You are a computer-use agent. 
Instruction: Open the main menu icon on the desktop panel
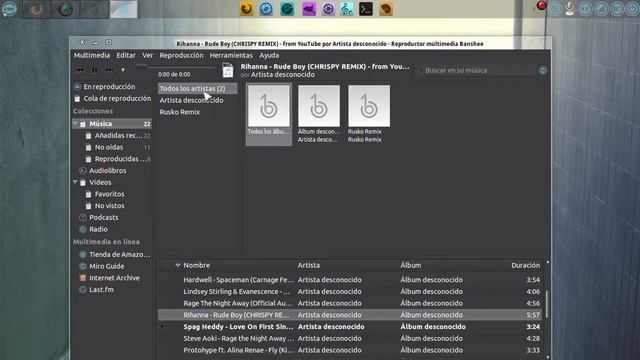(9, 9)
